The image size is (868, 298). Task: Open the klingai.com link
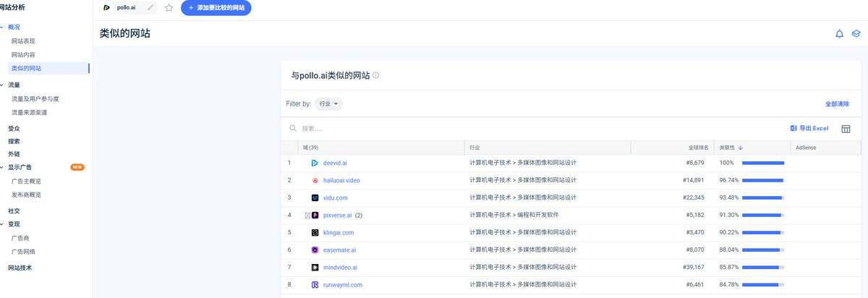click(x=339, y=232)
